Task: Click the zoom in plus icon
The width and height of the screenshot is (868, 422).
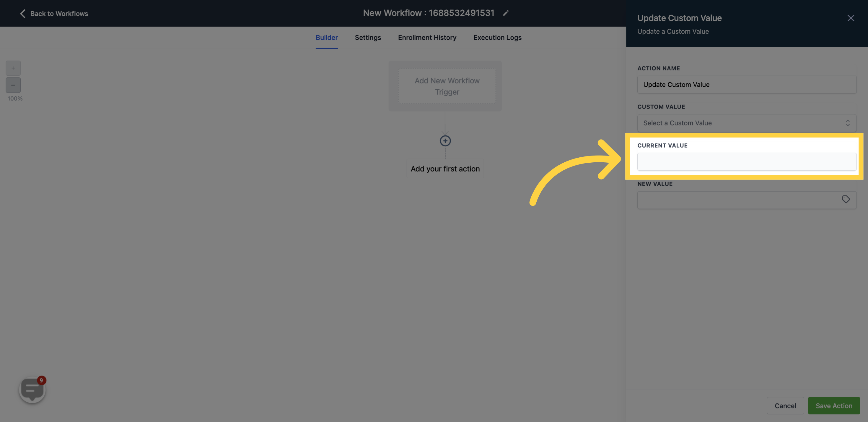Action: click(13, 68)
